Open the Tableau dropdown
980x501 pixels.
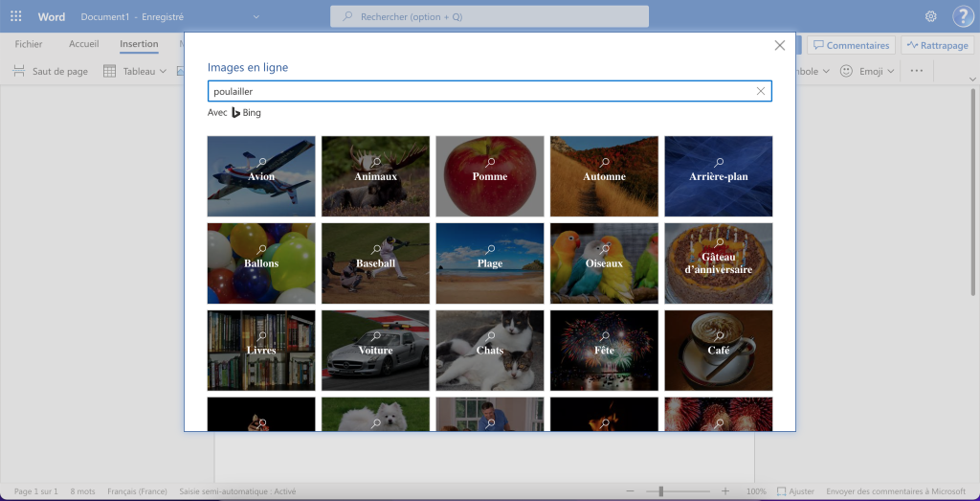[135, 71]
